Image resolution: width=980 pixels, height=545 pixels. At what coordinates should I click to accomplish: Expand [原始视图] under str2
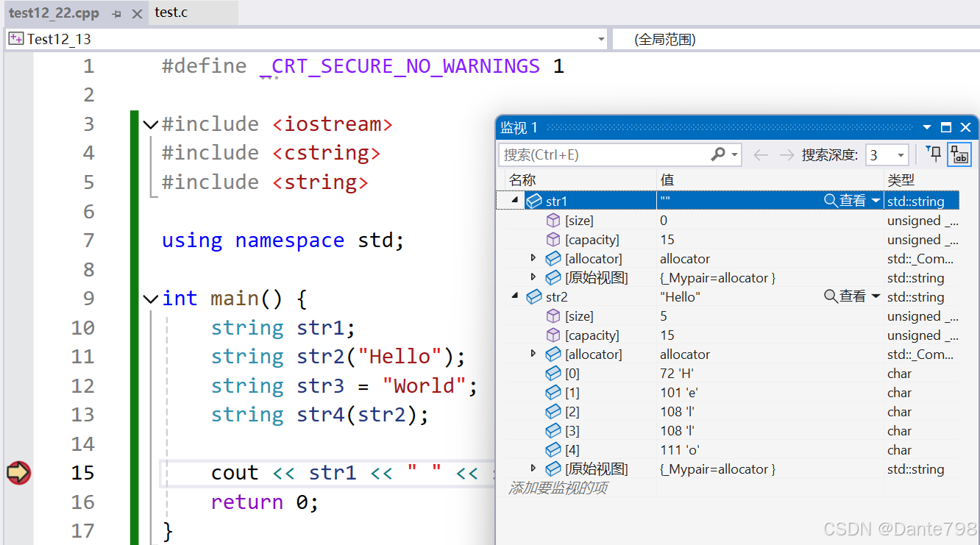(x=534, y=469)
